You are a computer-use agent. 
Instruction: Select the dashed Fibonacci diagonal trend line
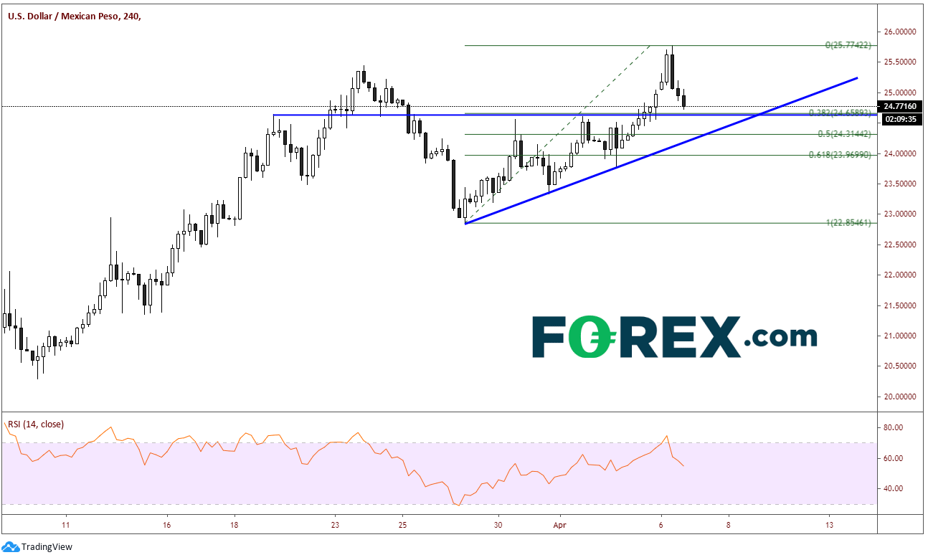[x=559, y=134]
